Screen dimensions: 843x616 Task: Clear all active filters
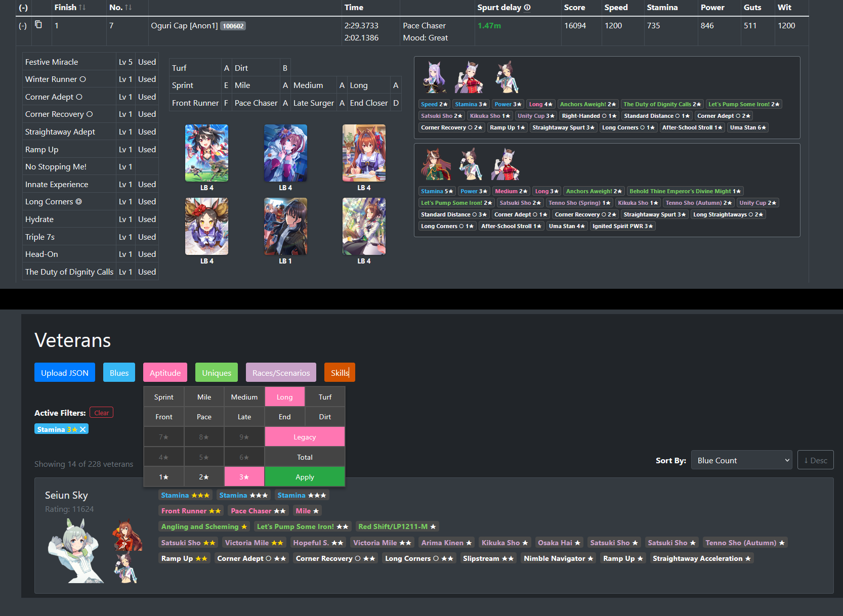pos(101,413)
